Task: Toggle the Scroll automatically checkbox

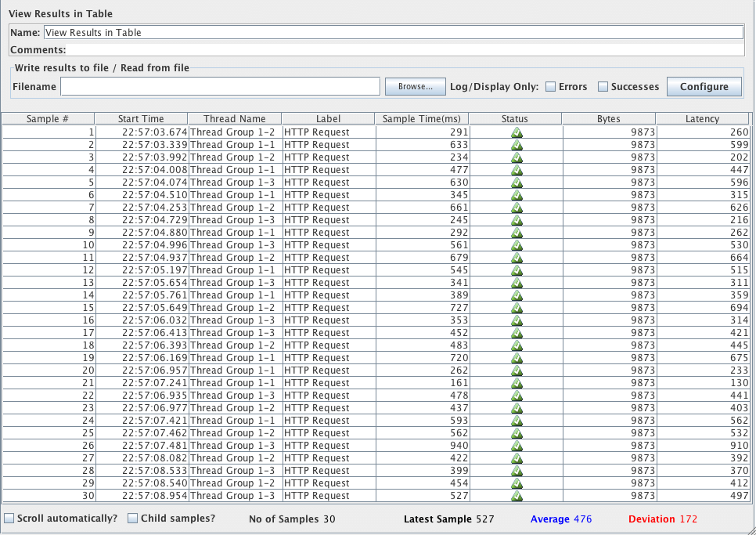Action: coord(11,519)
